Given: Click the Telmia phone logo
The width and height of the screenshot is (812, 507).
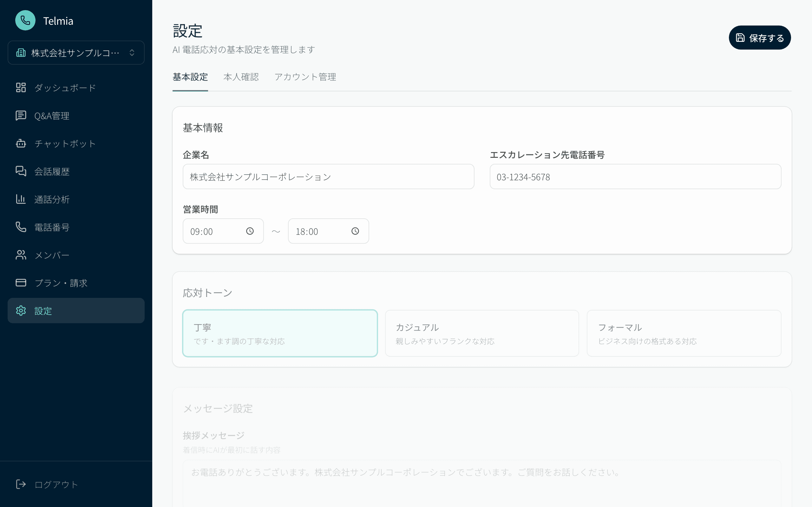Looking at the screenshot, I should (x=25, y=21).
